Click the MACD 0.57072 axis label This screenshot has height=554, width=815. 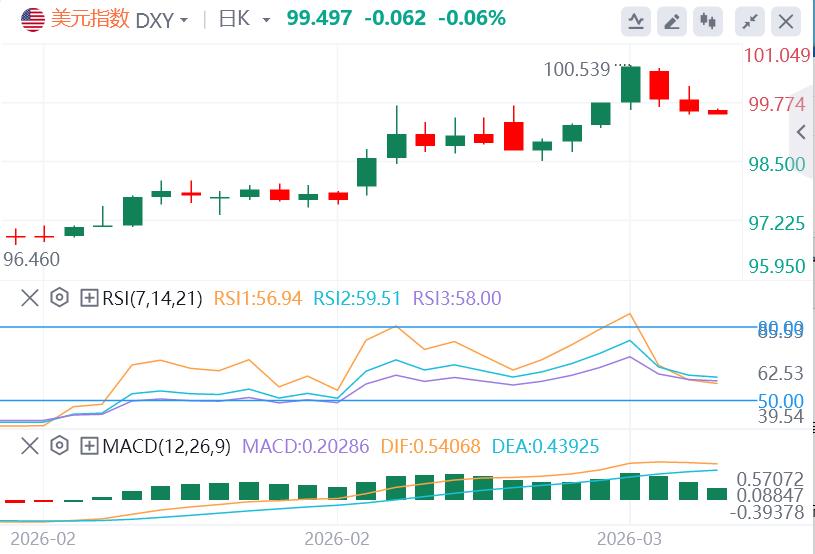pyautogui.click(x=770, y=479)
